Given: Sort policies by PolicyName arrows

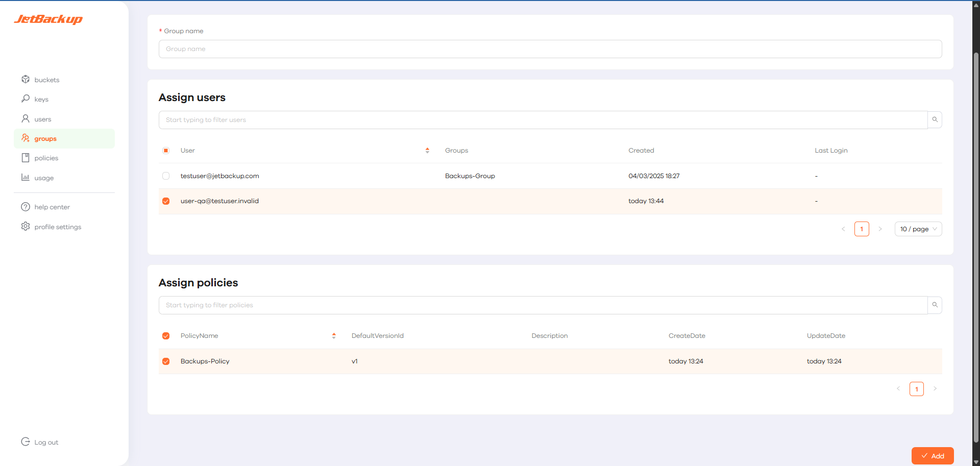Looking at the screenshot, I should coord(334,336).
